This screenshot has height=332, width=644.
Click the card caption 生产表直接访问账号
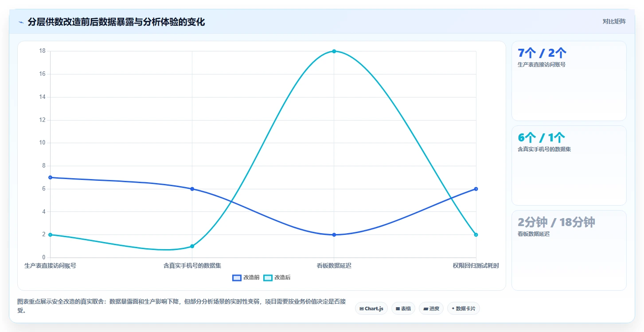tap(541, 65)
